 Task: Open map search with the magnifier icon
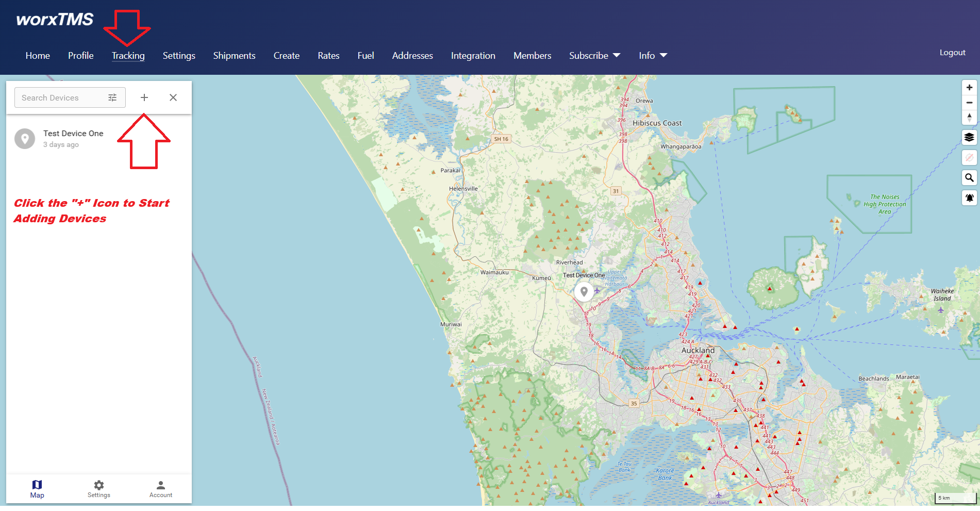pos(970,177)
